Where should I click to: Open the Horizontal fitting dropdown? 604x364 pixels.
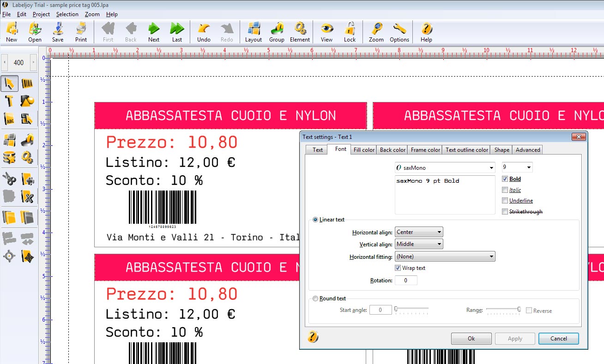[x=445, y=257]
